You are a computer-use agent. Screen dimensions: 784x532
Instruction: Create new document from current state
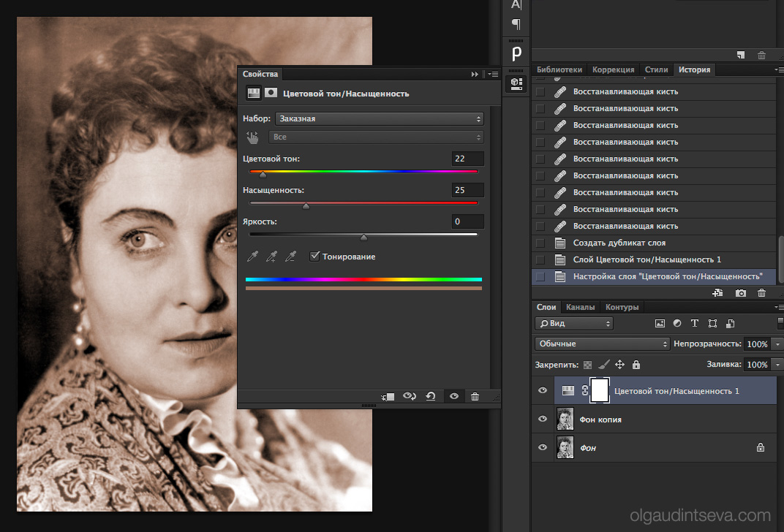(718, 293)
